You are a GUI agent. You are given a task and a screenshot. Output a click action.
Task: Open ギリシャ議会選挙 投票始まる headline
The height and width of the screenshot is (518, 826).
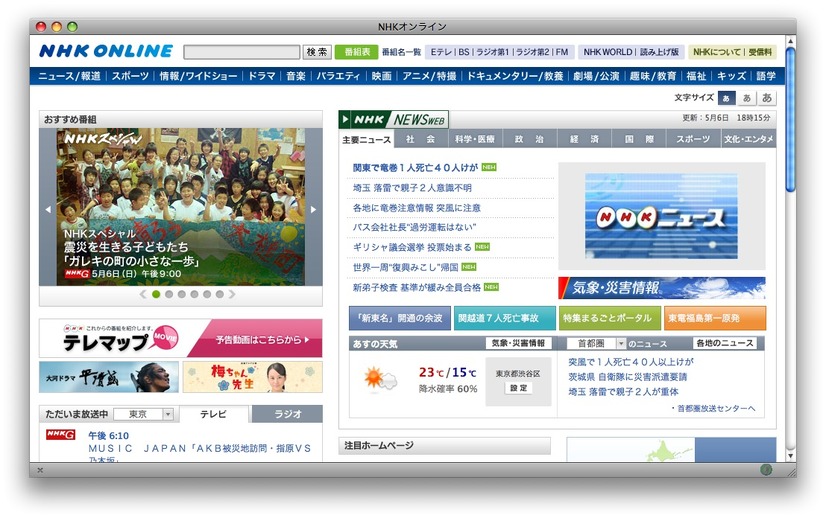click(x=412, y=247)
